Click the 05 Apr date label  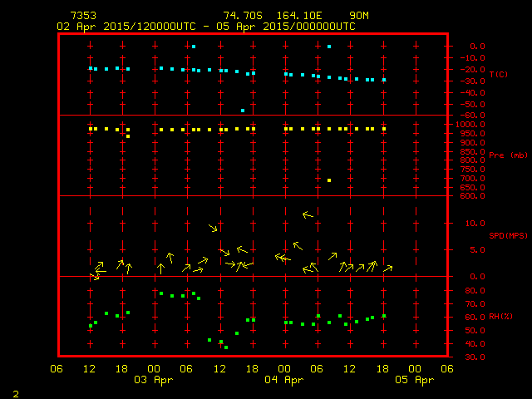pos(414,380)
